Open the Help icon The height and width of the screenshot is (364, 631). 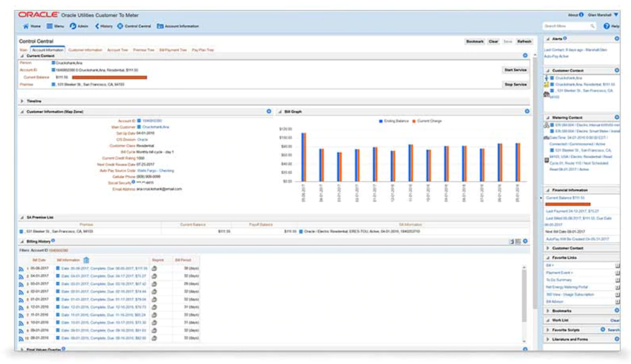click(x=607, y=26)
